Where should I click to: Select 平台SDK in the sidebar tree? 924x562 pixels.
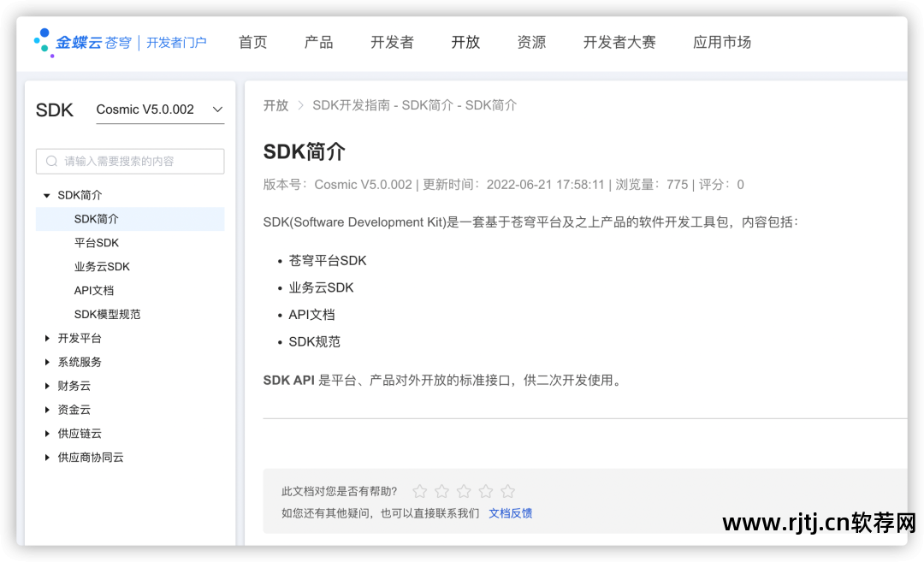tap(97, 243)
